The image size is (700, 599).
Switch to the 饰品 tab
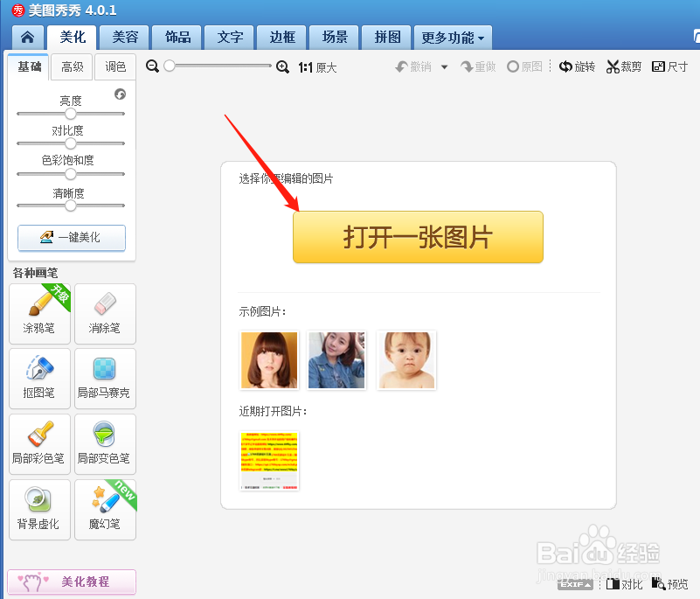tap(177, 37)
